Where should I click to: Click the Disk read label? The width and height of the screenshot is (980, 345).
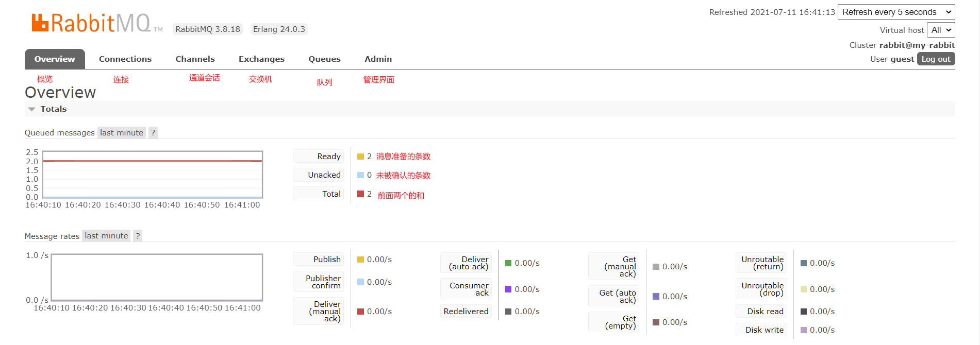point(761,312)
